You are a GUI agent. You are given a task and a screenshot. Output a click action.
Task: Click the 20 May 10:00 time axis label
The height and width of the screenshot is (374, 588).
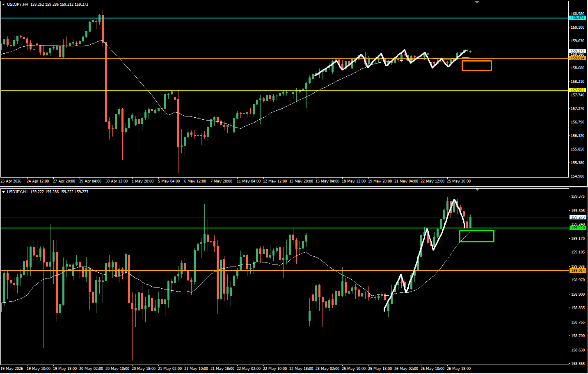117,369
